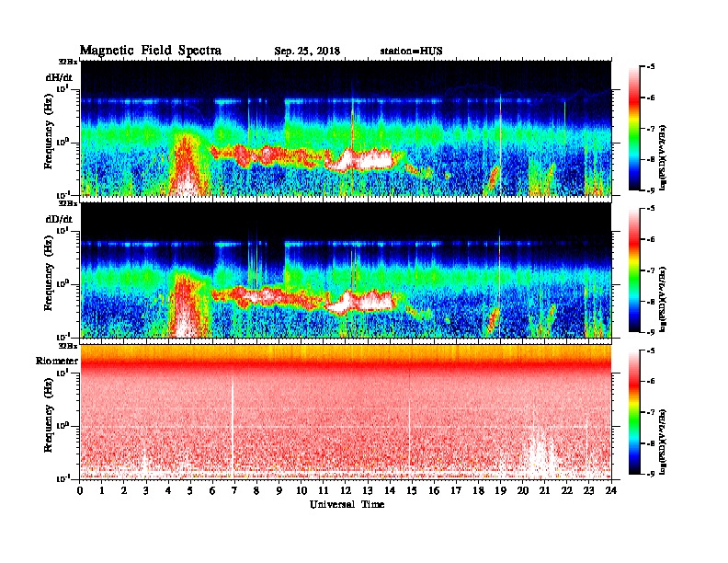
Task: Click hour tick label "23" on time axis
Action: 589,490
